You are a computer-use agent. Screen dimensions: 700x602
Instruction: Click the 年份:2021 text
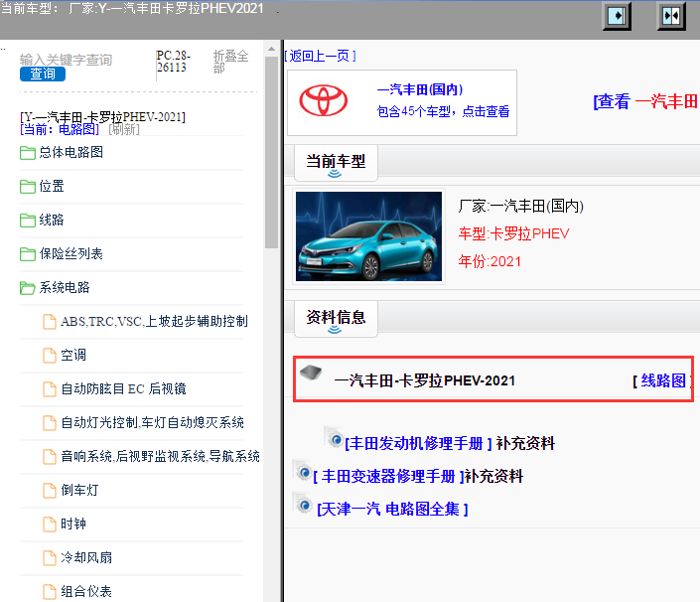point(490,261)
